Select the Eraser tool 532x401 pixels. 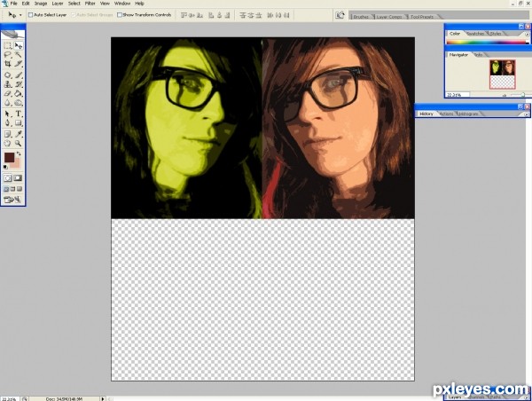(x=8, y=93)
